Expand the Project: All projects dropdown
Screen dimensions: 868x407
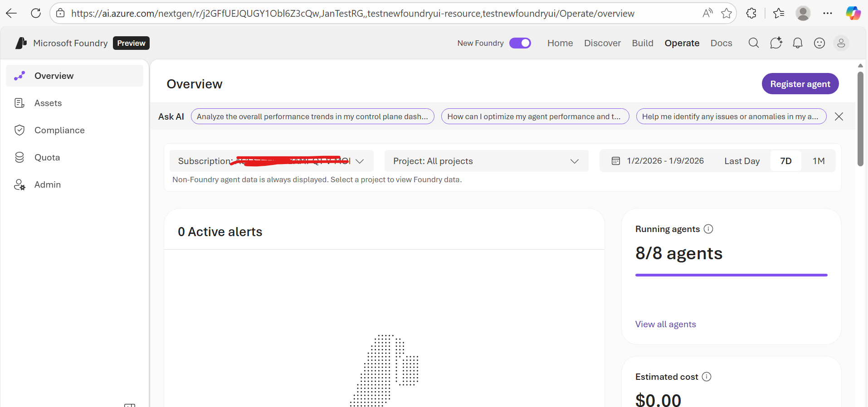tap(486, 161)
